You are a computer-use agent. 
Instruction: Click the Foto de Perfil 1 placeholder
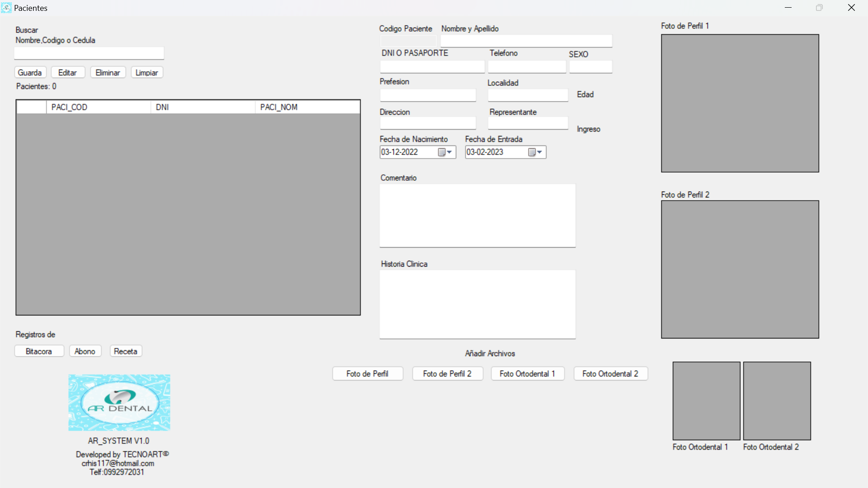740,103
